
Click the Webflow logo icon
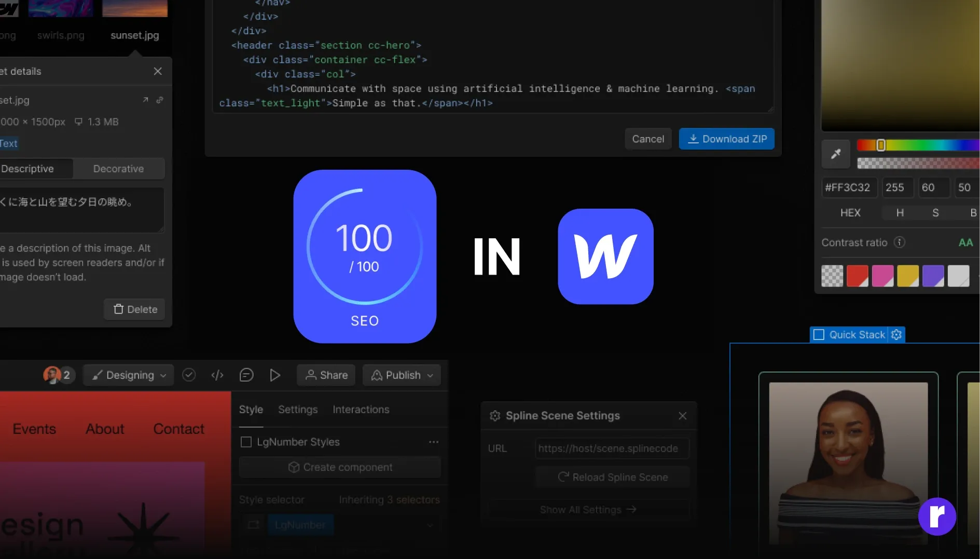(x=605, y=256)
